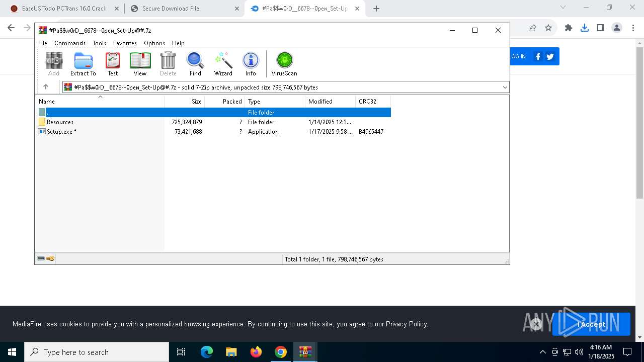Sort by Packed column header
The width and height of the screenshot is (644, 362).
224,101
